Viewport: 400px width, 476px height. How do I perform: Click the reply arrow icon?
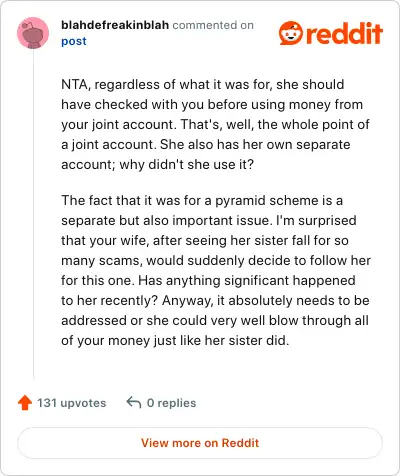134,402
